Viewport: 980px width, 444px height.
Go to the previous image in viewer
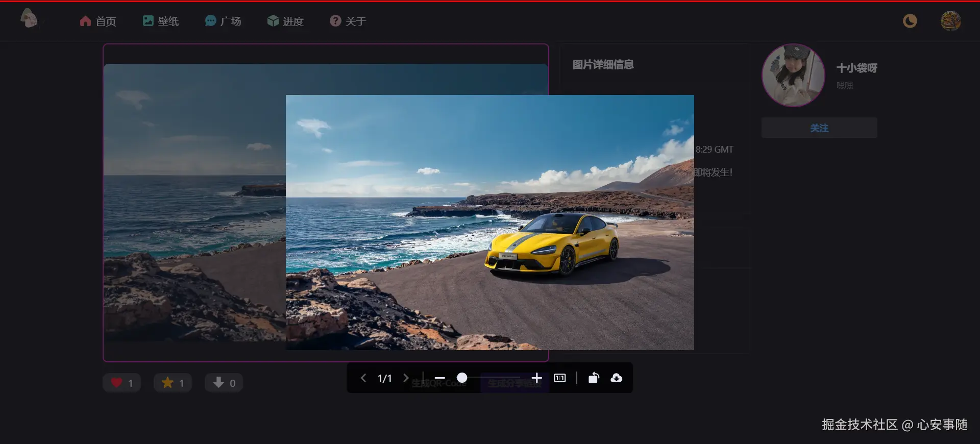pyautogui.click(x=363, y=378)
